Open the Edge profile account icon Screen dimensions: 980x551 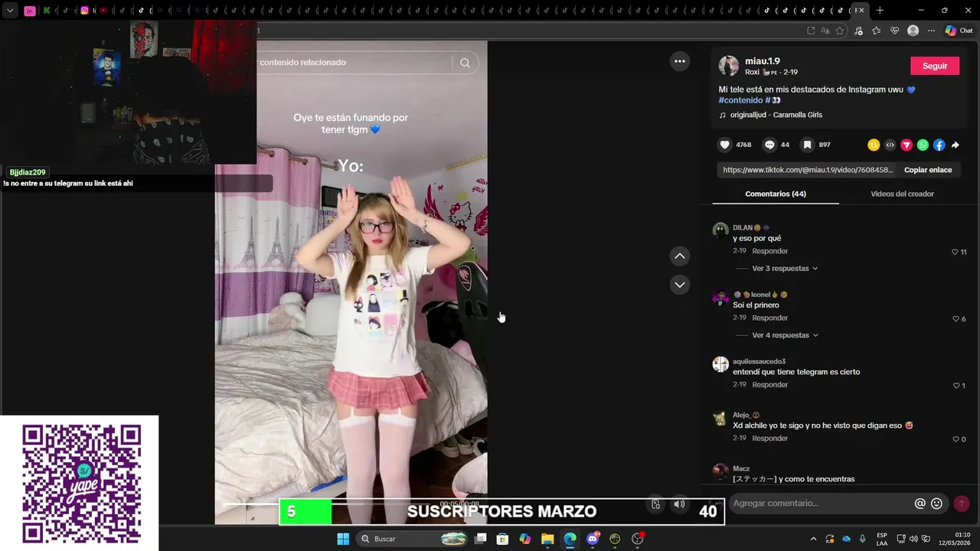(x=913, y=31)
